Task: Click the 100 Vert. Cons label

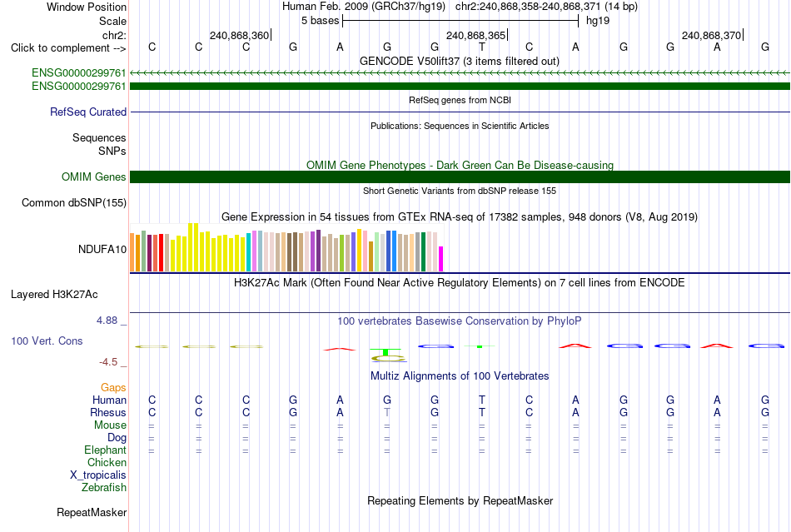Action: click(47, 341)
